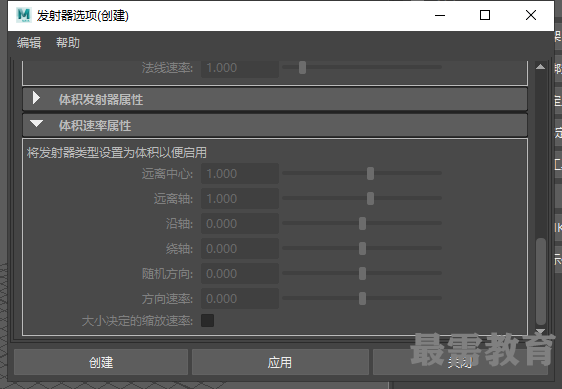Image resolution: width=562 pixels, height=389 pixels.
Task: Adjust the 法线速率 slider handle
Action: [303, 67]
